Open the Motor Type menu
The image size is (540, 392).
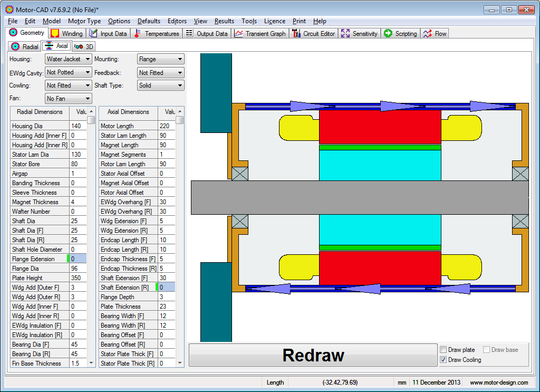pyautogui.click(x=84, y=21)
